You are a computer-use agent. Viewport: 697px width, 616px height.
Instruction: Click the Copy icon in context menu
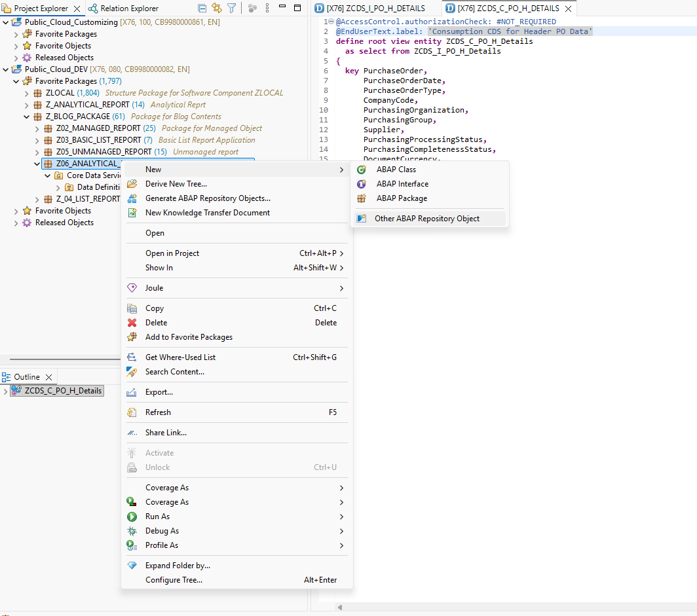(132, 308)
